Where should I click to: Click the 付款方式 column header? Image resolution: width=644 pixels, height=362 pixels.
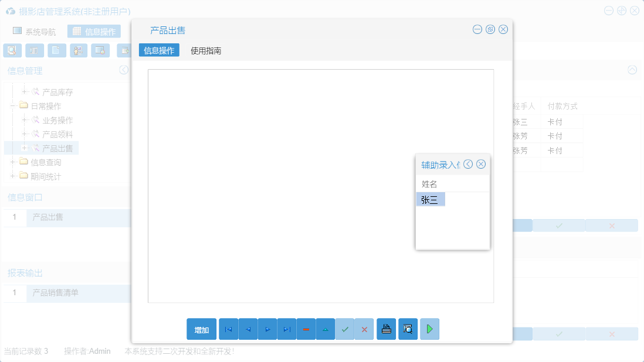[562, 106]
